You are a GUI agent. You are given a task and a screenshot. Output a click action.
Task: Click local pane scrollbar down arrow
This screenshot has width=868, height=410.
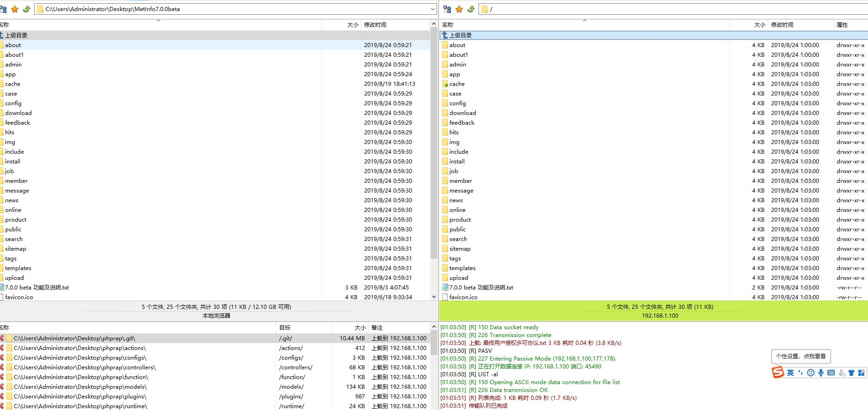click(x=434, y=297)
